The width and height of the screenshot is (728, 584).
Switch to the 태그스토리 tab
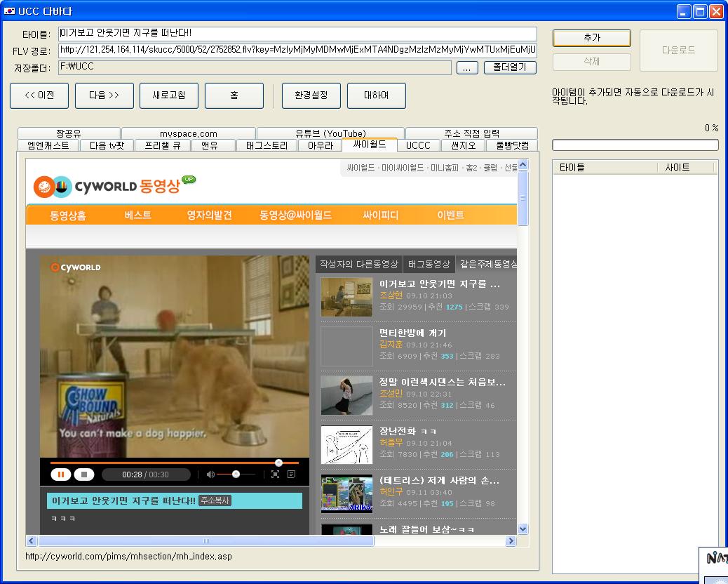(x=267, y=145)
